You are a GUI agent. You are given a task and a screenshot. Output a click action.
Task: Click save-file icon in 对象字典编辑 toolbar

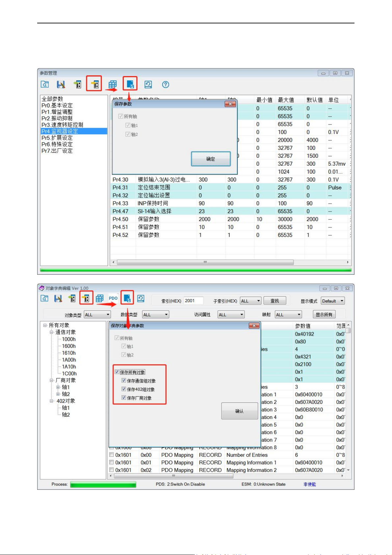[58, 298]
